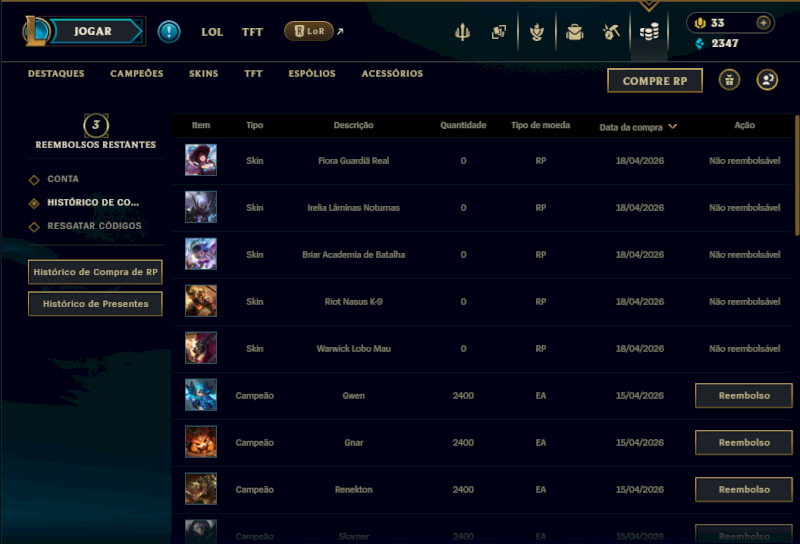Open the store coins icon
Screen dimensions: 800x544
649,32
